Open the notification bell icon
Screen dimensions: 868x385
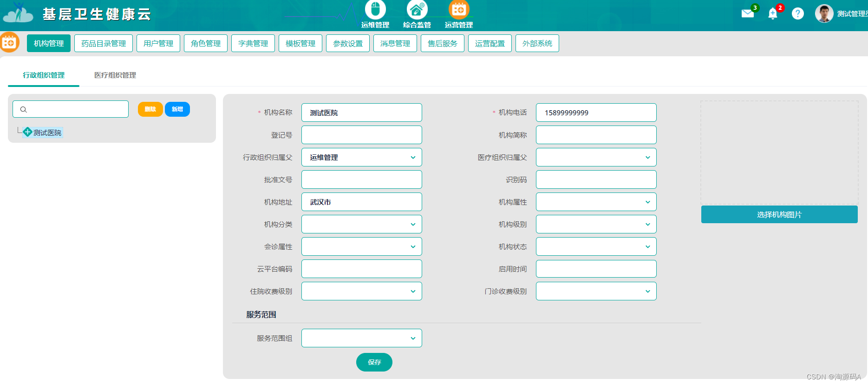click(773, 13)
